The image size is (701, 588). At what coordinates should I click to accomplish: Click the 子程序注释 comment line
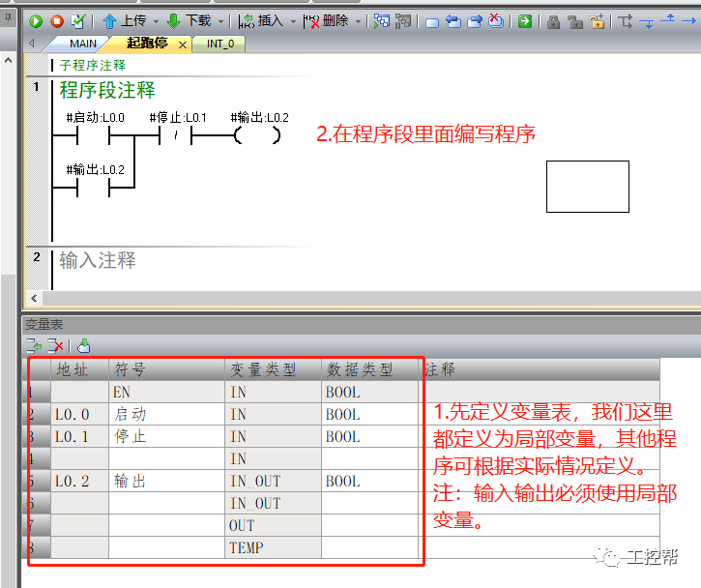tap(93, 66)
